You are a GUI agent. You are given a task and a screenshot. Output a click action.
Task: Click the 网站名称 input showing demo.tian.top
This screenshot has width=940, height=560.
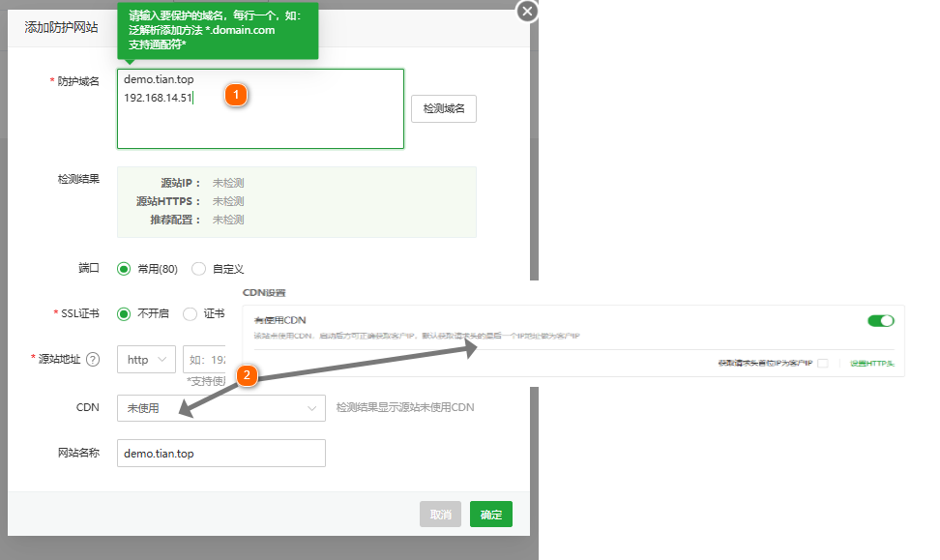(220, 453)
